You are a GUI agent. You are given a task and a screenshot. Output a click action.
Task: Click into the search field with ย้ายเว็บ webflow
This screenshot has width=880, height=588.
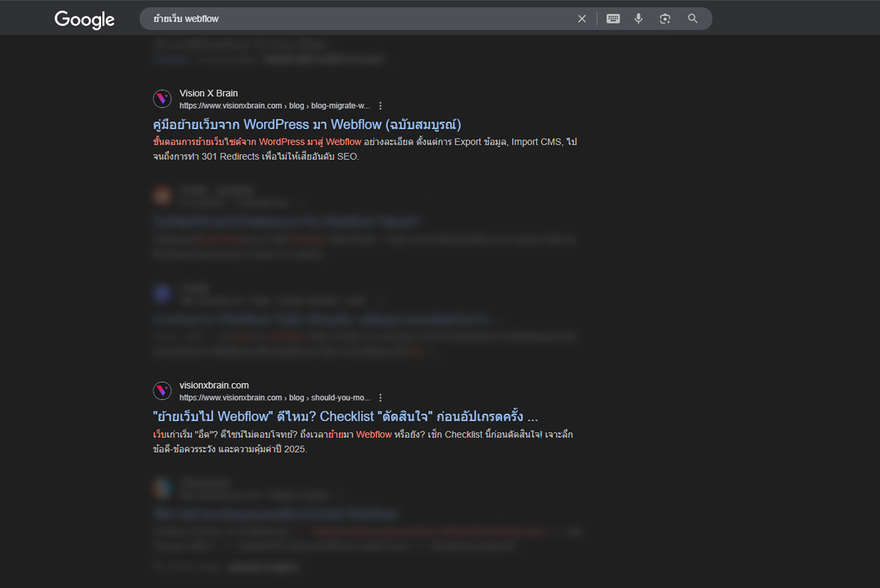tap(360, 19)
